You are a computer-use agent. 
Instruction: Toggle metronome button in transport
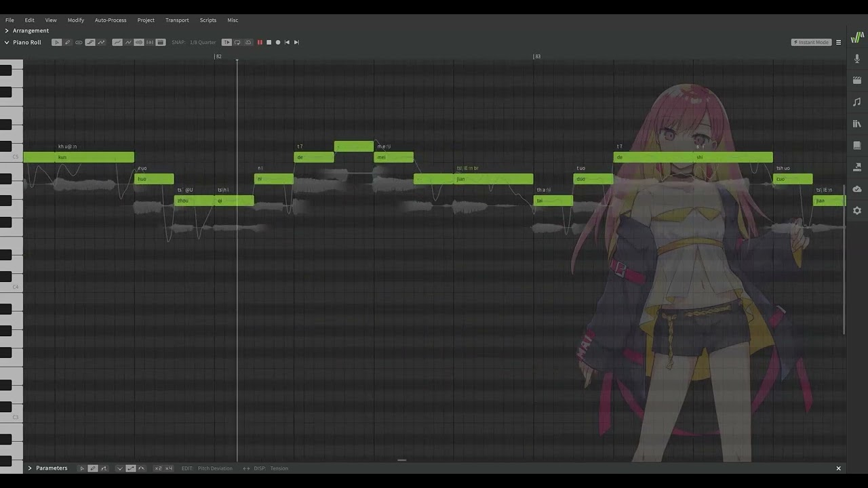click(248, 42)
